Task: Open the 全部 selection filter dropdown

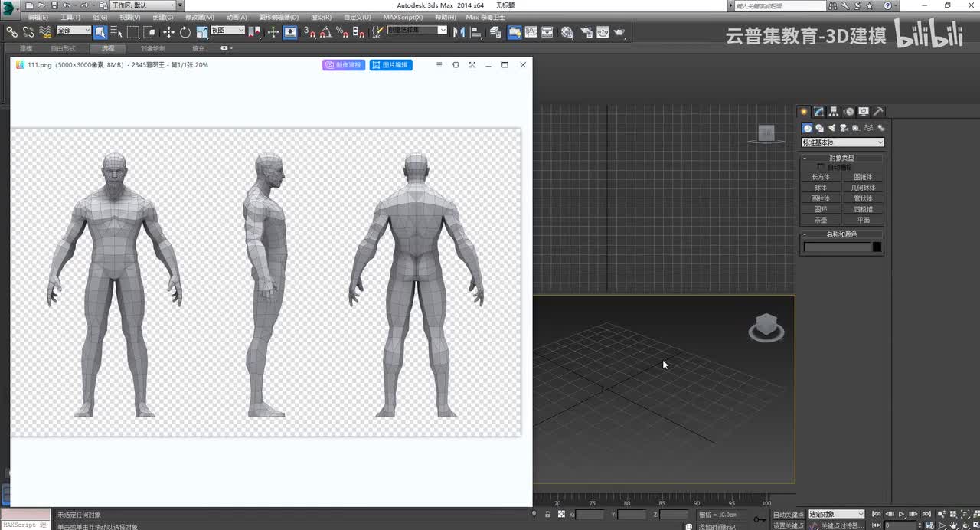Action: pyautogui.click(x=74, y=31)
